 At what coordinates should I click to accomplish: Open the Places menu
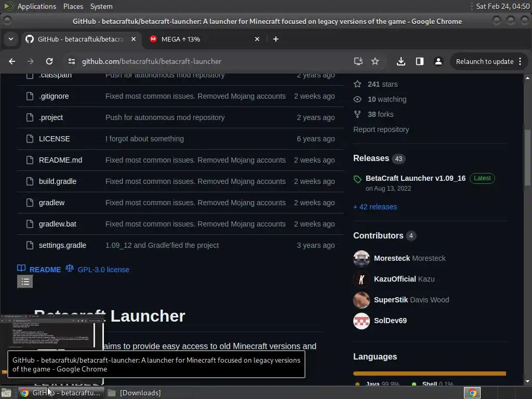pos(73,6)
